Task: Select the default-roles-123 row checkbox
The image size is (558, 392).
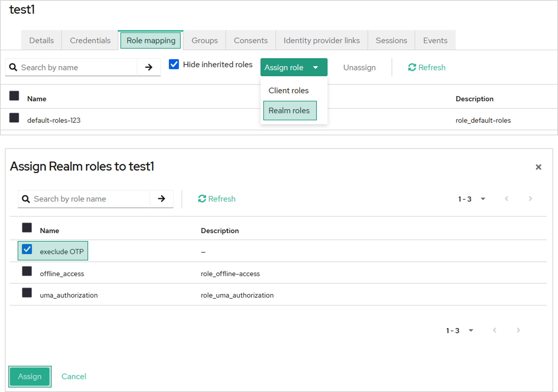Action: point(14,118)
